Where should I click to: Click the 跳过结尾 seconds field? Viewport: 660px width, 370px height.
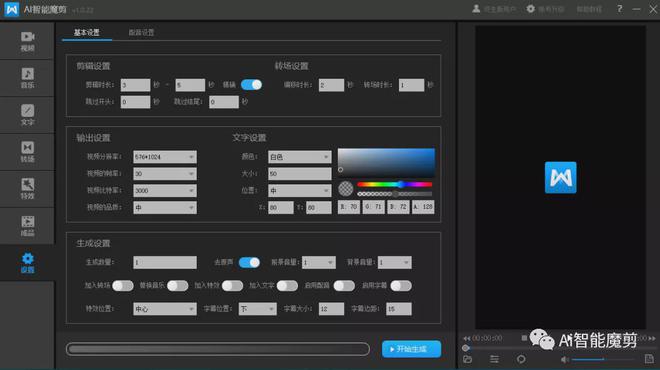(x=224, y=101)
